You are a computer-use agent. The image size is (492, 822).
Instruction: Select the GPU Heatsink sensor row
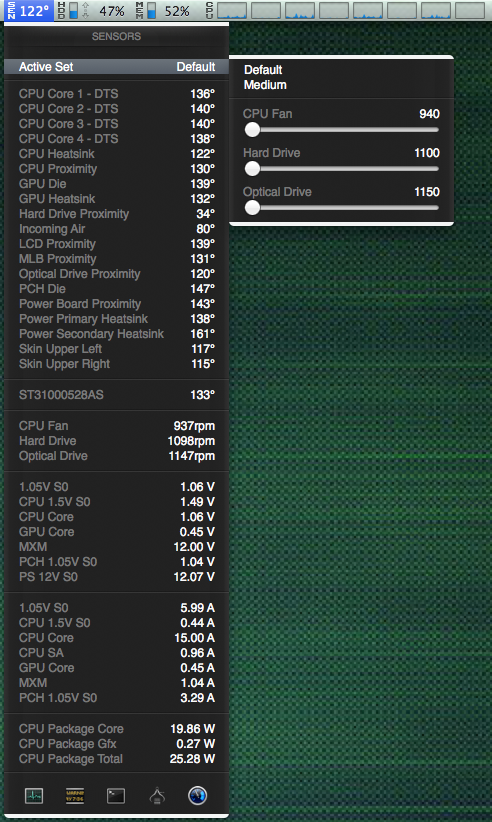(116, 199)
